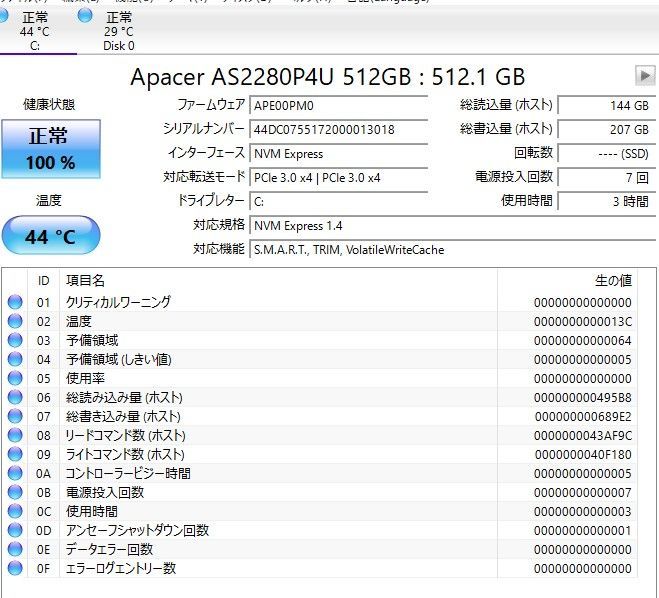Select raw value 000000000013C
The height and width of the screenshot is (598, 659).
[x=583, y=322]
